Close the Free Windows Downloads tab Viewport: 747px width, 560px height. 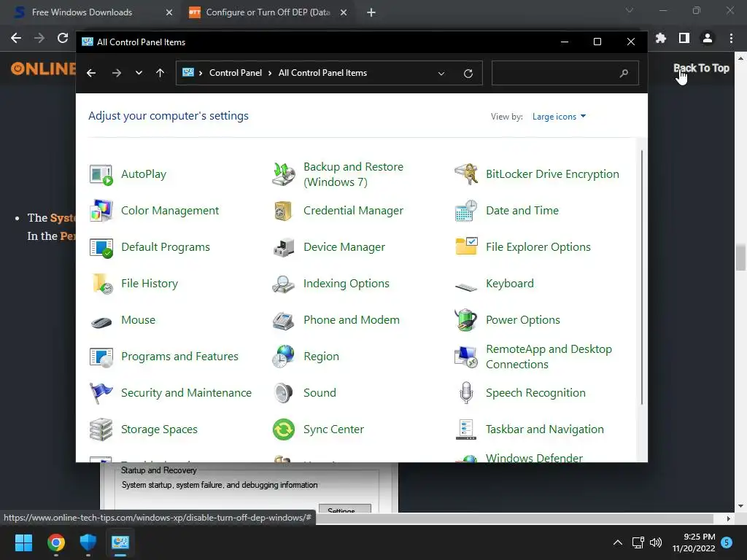[x=169, y=13]
